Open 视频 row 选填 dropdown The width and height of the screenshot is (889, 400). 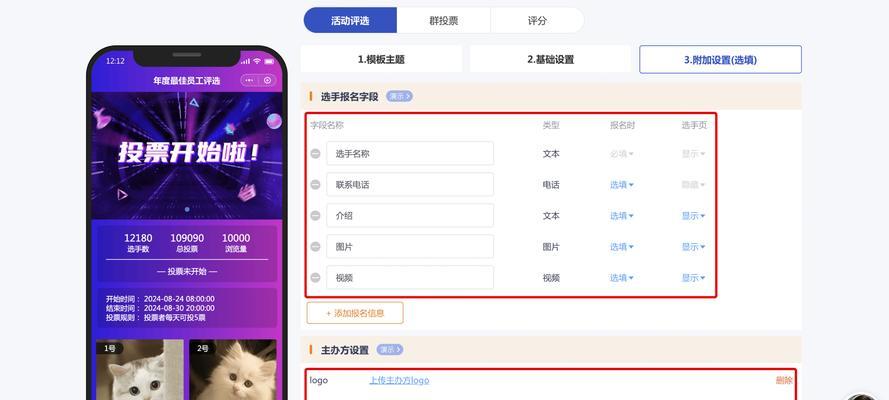click(x=621, y=278)
